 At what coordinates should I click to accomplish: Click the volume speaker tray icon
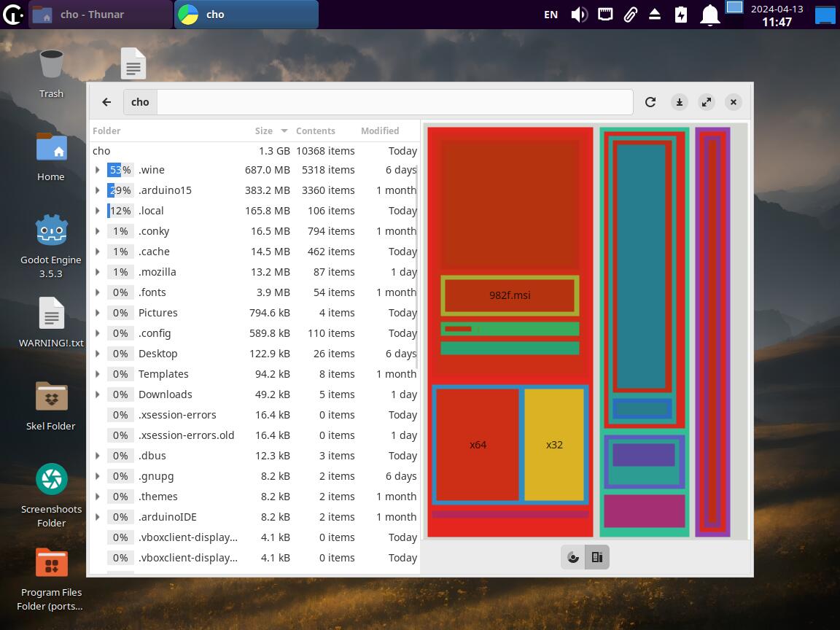(x=579, y=15)
